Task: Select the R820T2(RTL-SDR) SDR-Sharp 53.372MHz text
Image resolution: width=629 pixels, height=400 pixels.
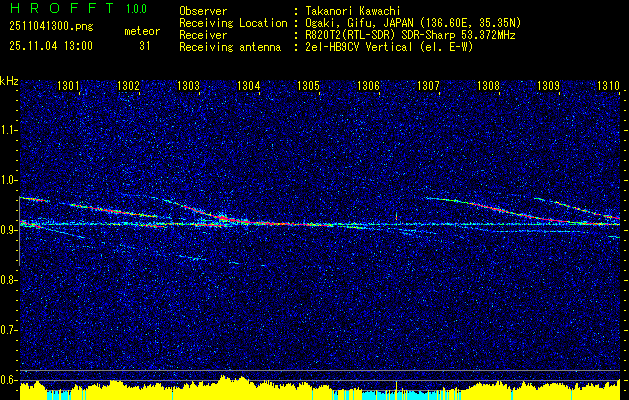Action: (410, 35)
